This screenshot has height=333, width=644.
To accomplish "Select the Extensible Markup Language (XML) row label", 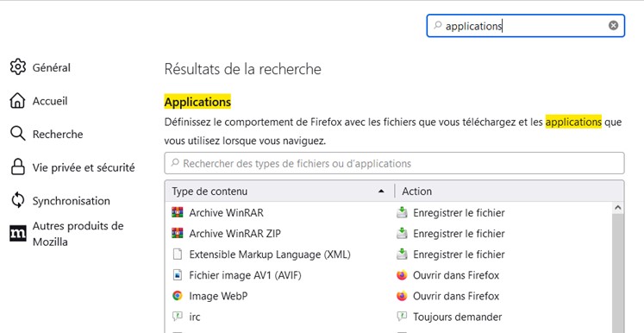I will [x=270, y=254].
